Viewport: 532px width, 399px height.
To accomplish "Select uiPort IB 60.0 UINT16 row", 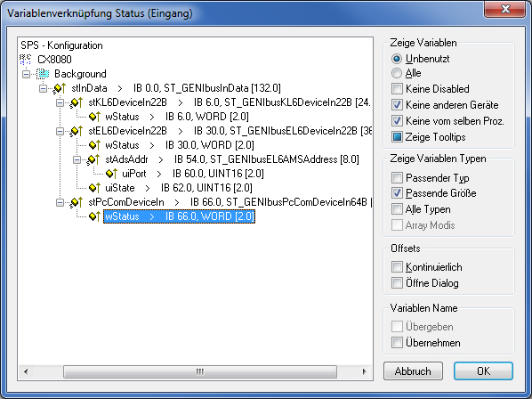I will [193, 174].
